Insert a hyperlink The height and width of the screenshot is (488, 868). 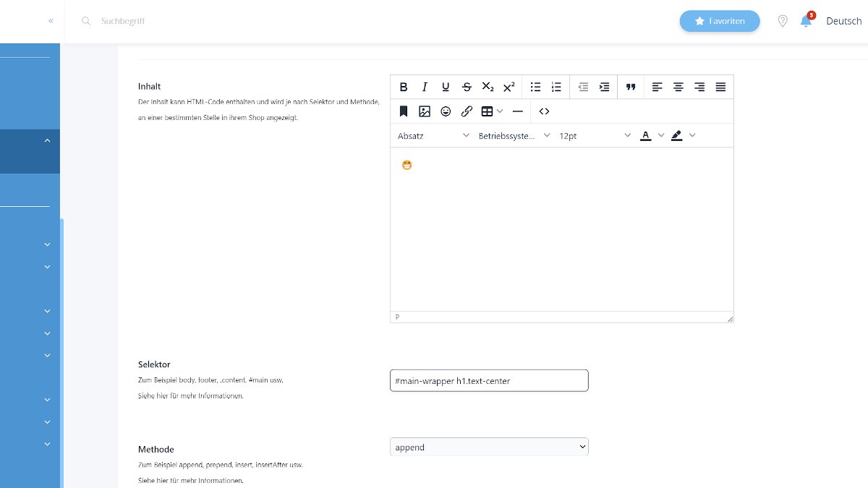click(x=467, y=111)
